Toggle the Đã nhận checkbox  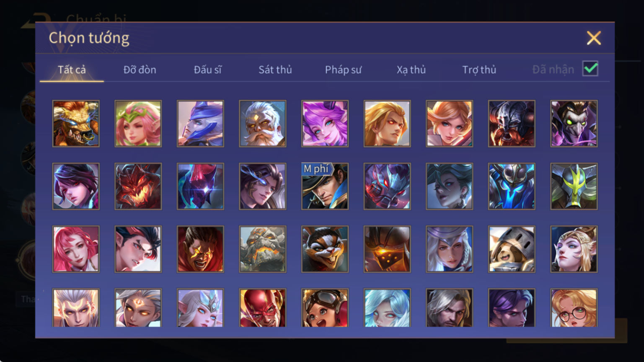click(x=590, y=69)
